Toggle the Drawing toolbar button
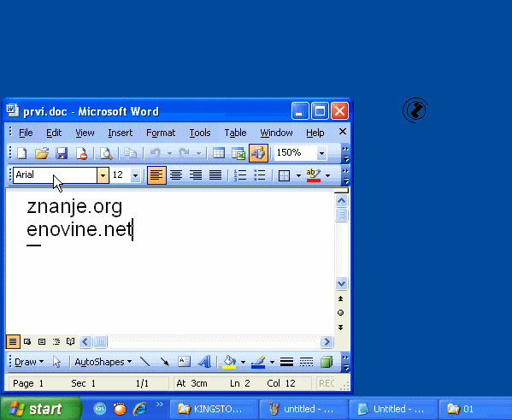 pyautogui.click(x=258, y=153)
